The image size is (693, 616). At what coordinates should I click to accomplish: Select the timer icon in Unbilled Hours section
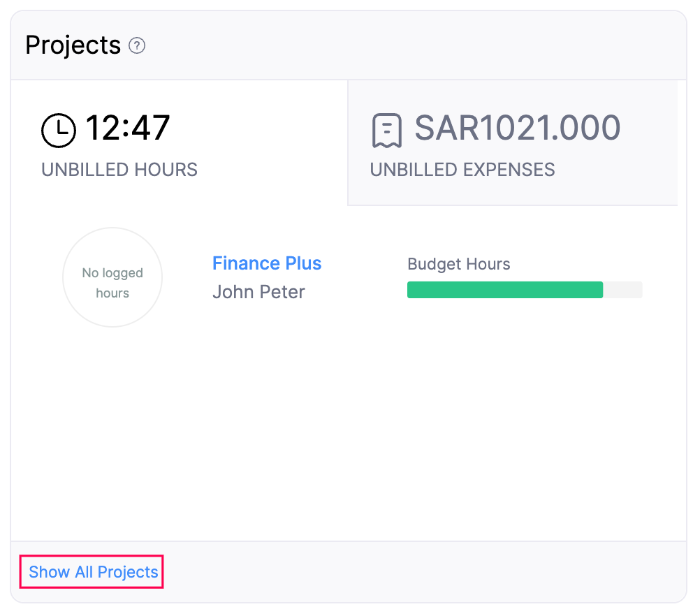click(59, 130)
